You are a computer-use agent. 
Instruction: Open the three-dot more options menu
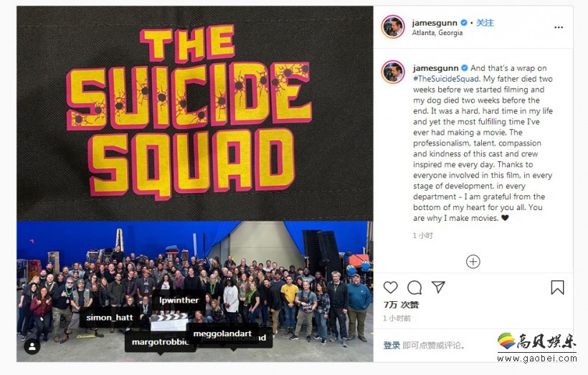coord(559,27)
